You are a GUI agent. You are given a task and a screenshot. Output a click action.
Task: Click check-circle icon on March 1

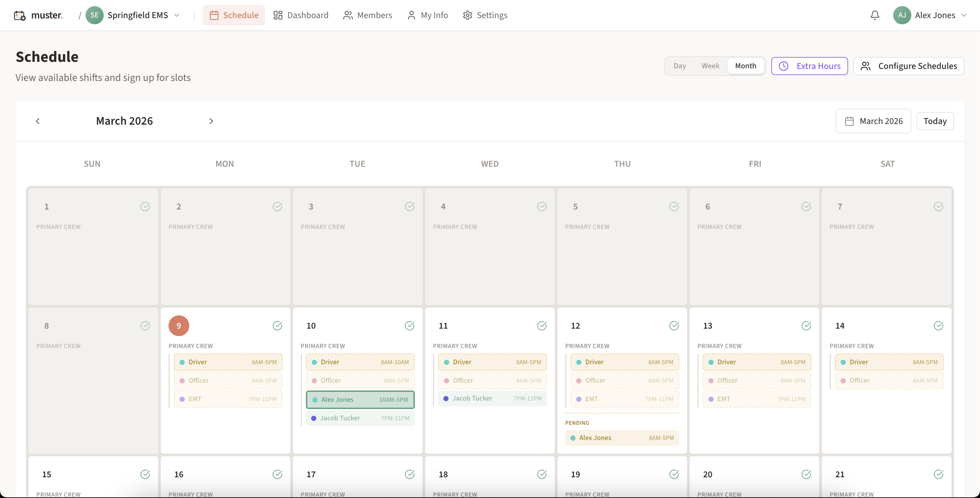(x=145, y=207)
